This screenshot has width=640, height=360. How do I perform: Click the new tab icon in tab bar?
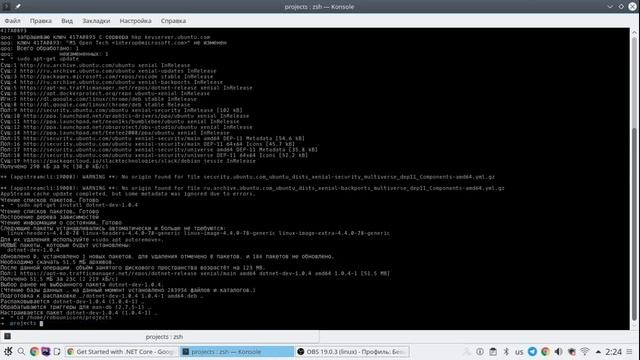coord(7,337)
